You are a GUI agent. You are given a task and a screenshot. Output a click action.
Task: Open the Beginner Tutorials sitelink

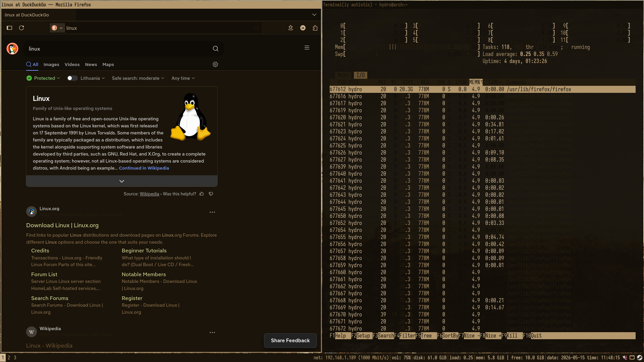144,250
